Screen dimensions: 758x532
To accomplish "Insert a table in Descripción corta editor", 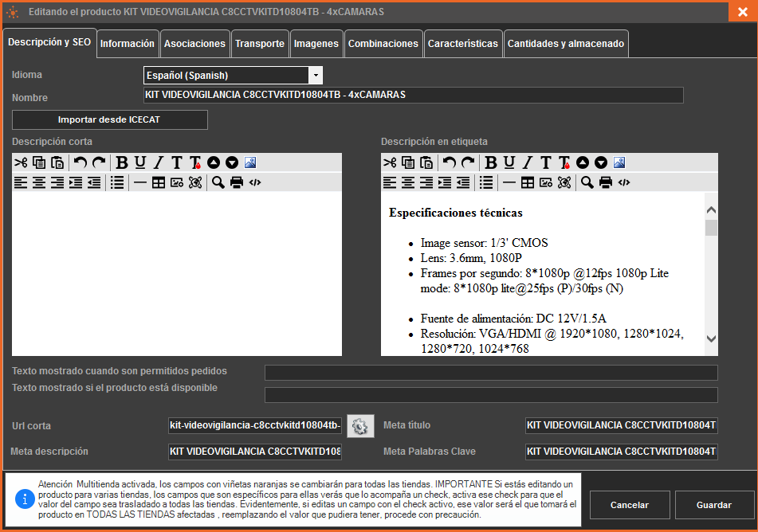I will (159, 182).
